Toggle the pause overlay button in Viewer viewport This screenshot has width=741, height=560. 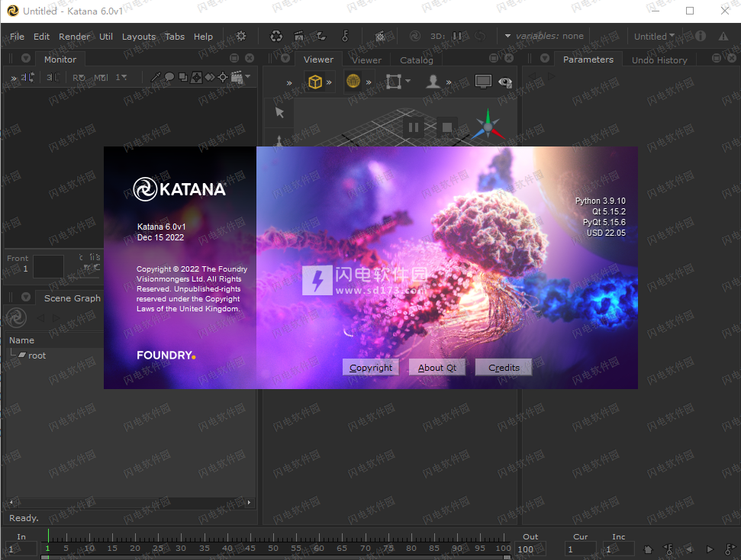click(414, 127)
